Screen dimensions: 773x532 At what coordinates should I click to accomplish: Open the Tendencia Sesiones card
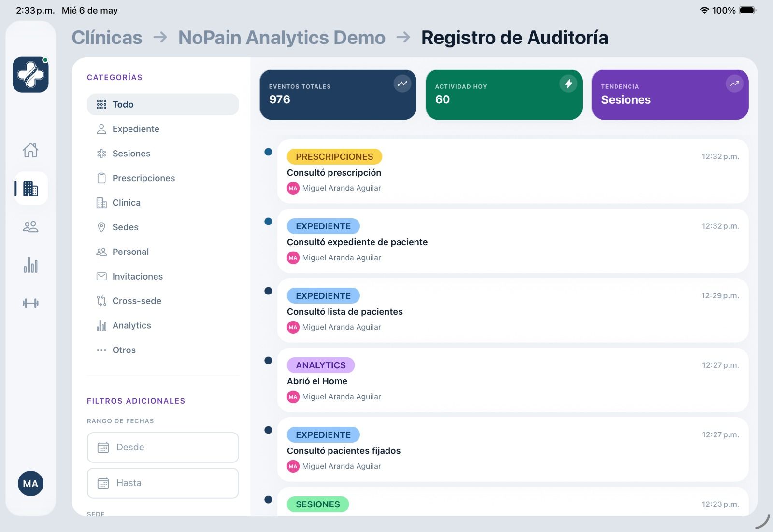point(670,95)
